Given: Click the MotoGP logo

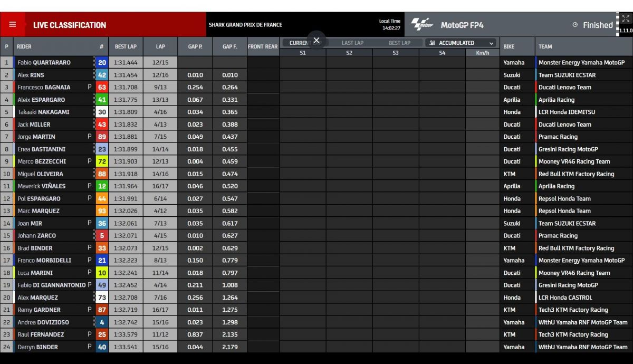Looking at the screenshot, I should pyautogui.click(x=422, y=24).
